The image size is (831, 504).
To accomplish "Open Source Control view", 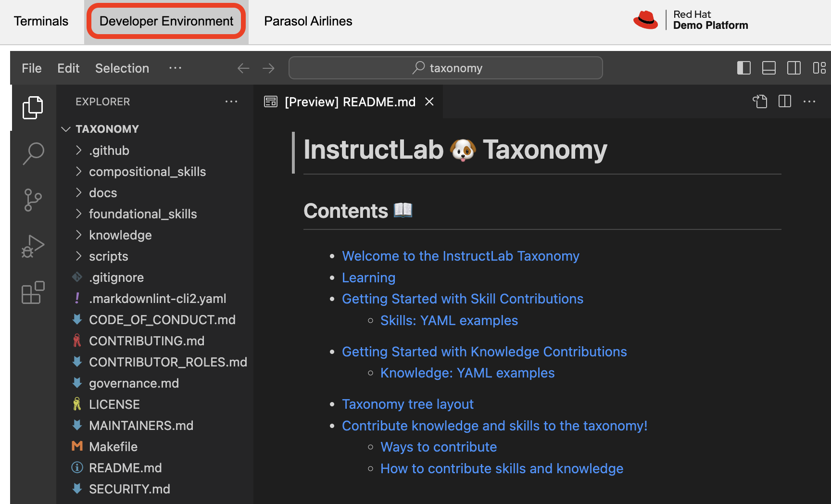I will click(33, 200).
